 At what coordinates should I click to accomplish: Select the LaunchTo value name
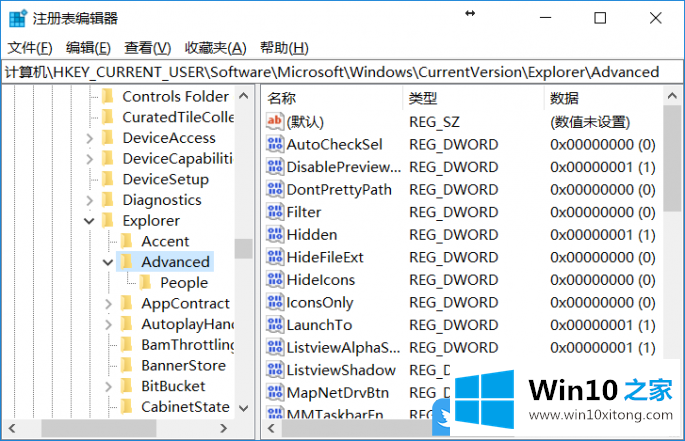pos(319,325)
